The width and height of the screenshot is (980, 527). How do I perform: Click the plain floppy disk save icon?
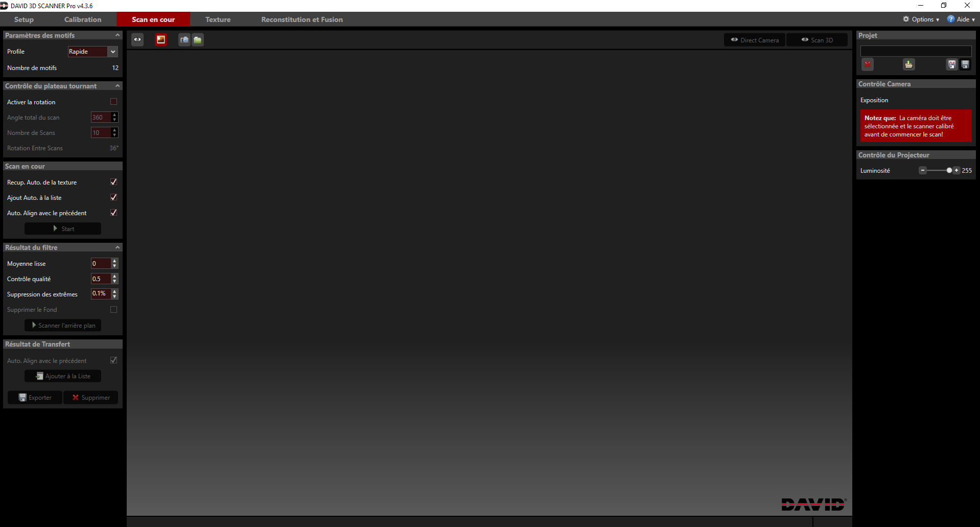click(x=965, y=64)
